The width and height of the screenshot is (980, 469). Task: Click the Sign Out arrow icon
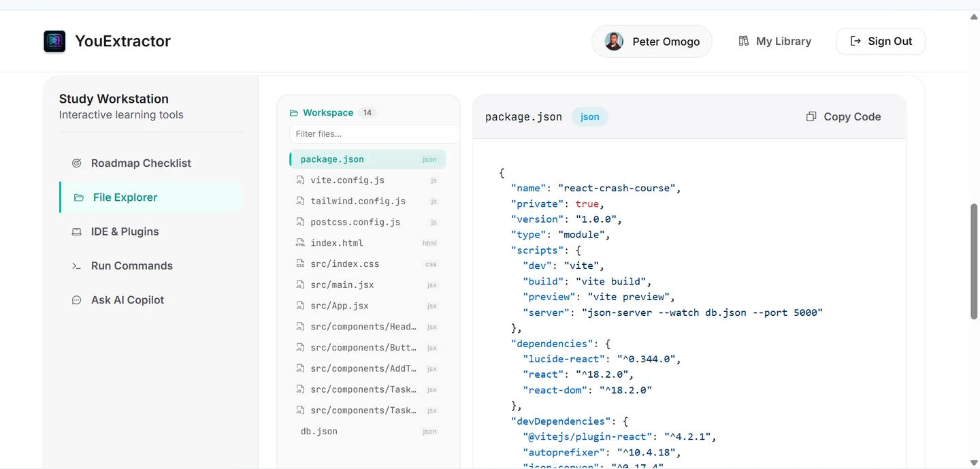pyautogui.click(x=856, y=41)
